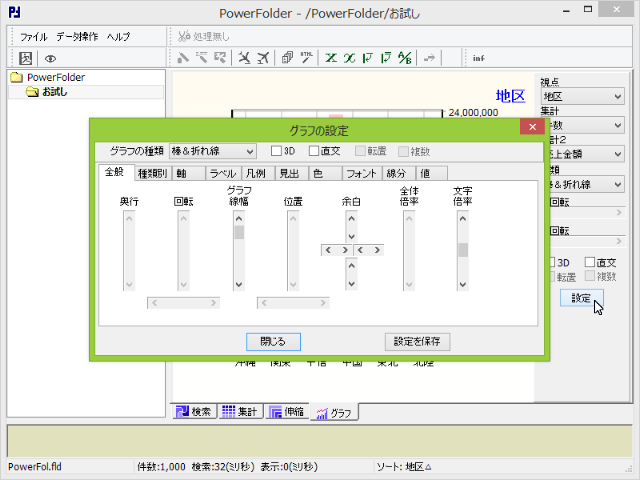Screen dimensions: 640x480
Task: Click the third grey dotted-box selection toolbar icon
Action: tap(220, 58)
